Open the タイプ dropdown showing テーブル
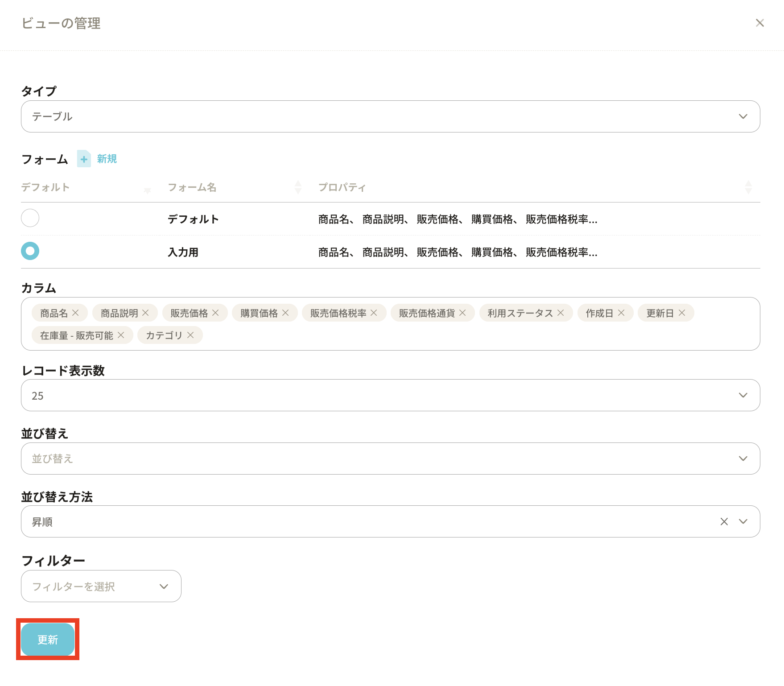The height and width of the screenshot is (686, 784). click(390, 116)
